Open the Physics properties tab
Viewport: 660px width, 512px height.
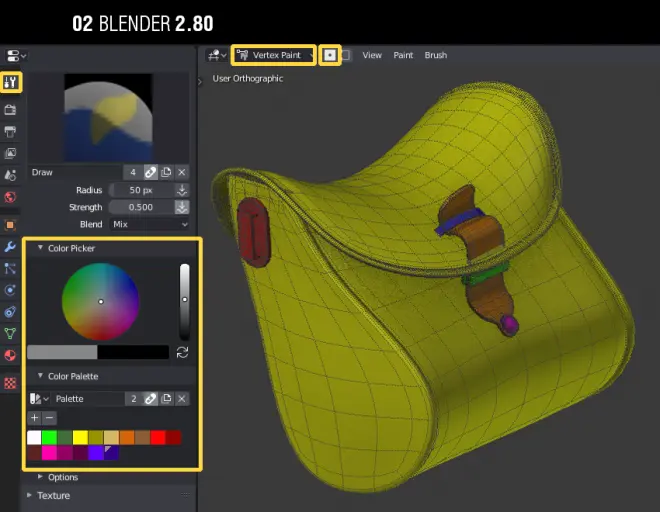[x=10, y=290]
